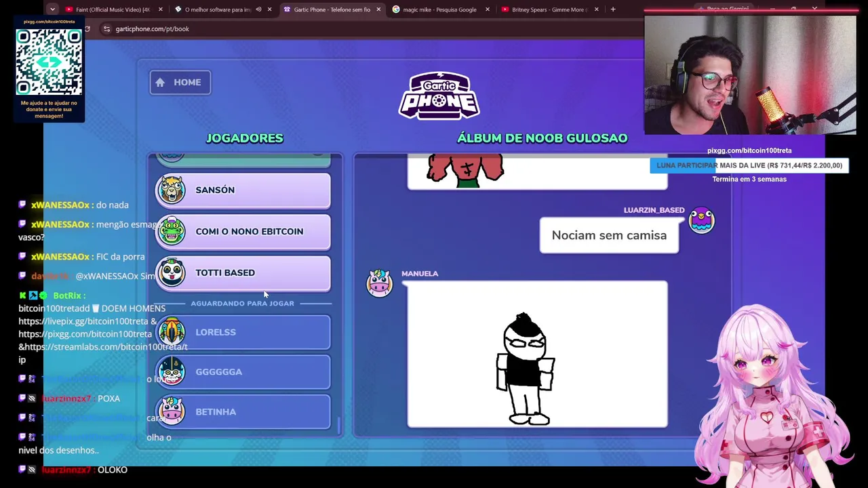Click the 'Termina em 3 semanas' text
This screenshot has height=488, width=868.
point(749,179)
